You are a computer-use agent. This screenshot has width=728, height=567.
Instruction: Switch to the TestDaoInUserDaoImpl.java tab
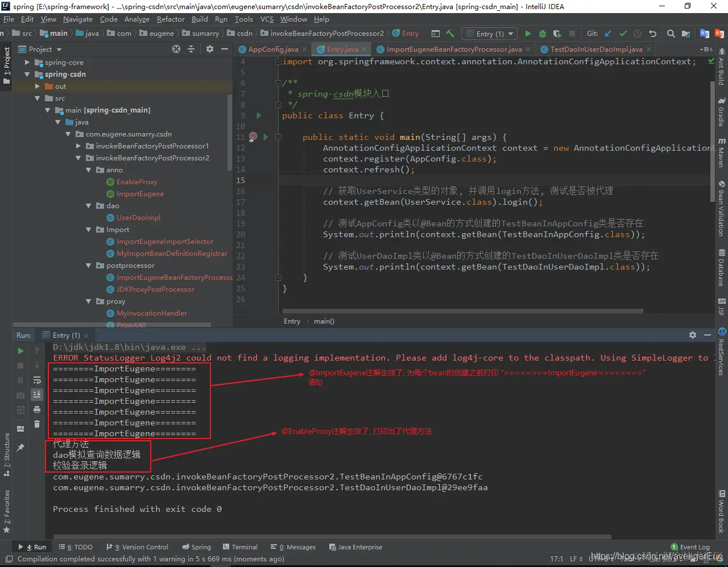point(596,49)
